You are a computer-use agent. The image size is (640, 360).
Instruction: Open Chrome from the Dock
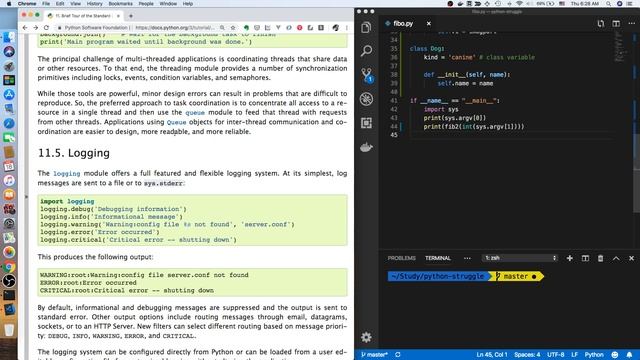(9, 267)
